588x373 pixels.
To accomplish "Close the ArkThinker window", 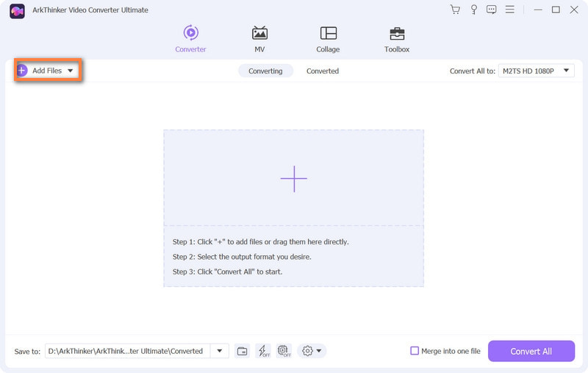I will tap(574, 10).
